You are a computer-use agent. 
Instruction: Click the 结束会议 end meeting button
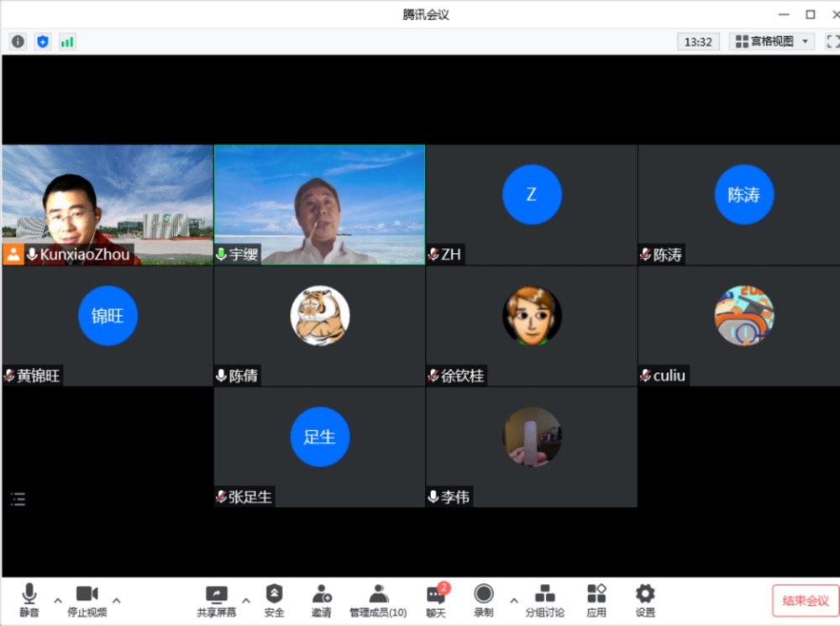(x=806, y=600)
